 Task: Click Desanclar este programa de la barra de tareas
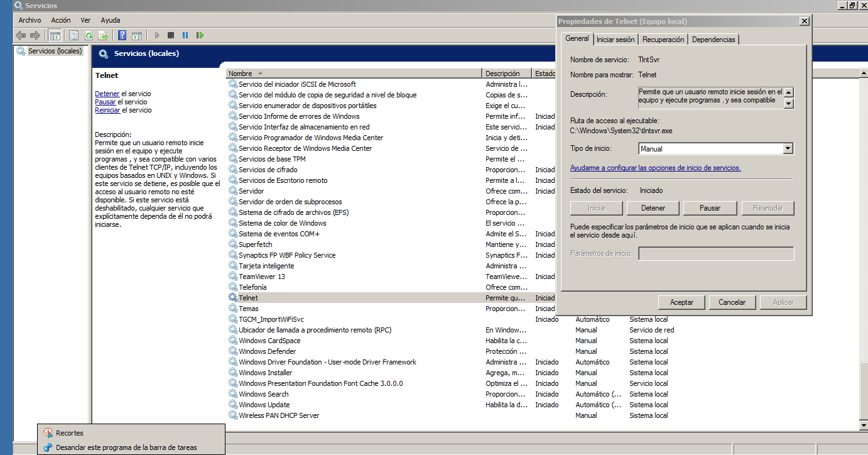pos(126,447)
